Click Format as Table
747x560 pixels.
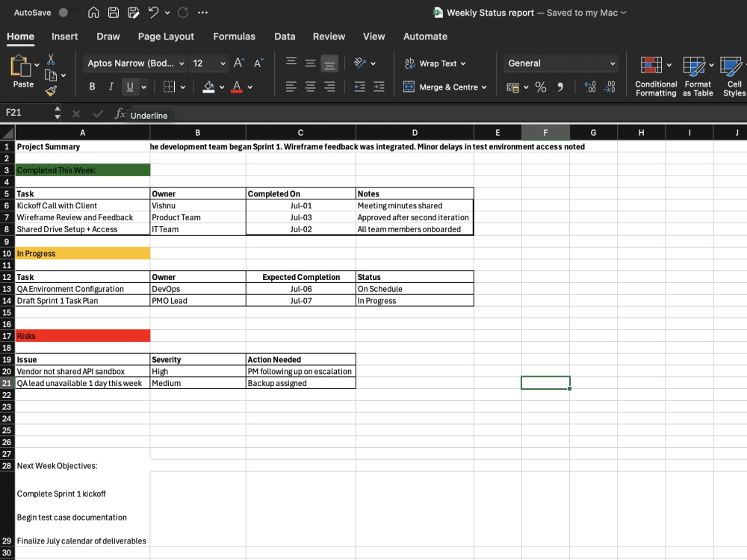(x=698, y=76)
